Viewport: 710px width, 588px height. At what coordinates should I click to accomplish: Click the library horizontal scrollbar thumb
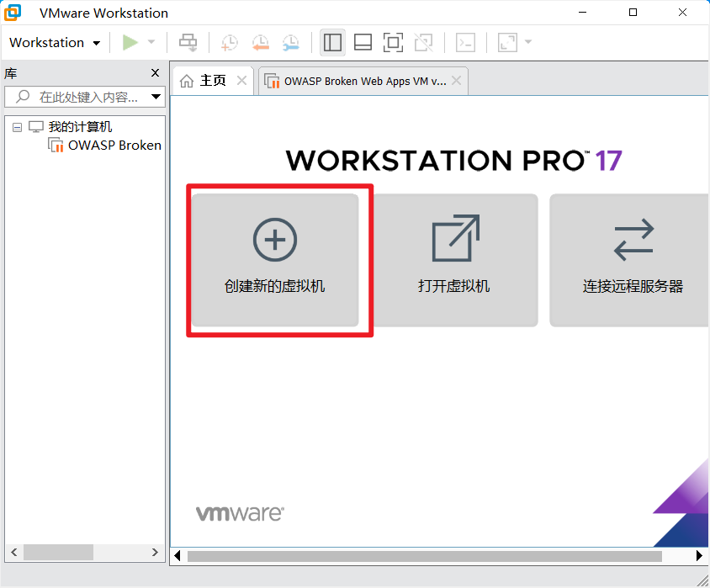coord(58,552)
